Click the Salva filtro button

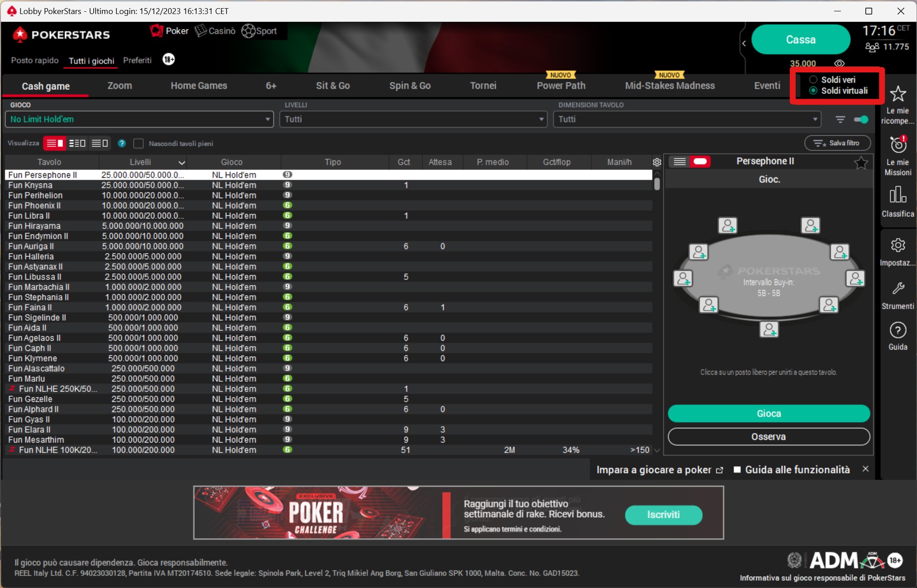tap(837, 143)
